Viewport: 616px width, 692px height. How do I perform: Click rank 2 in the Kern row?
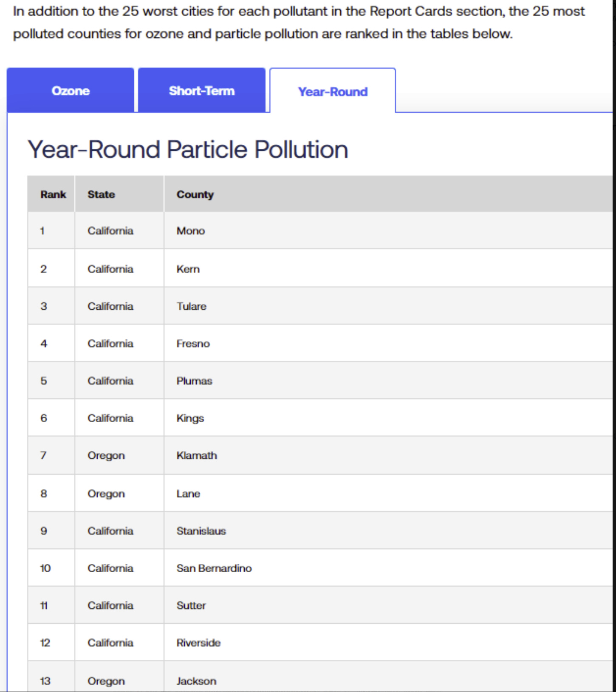pyautogui.click(x=43, y=269)
